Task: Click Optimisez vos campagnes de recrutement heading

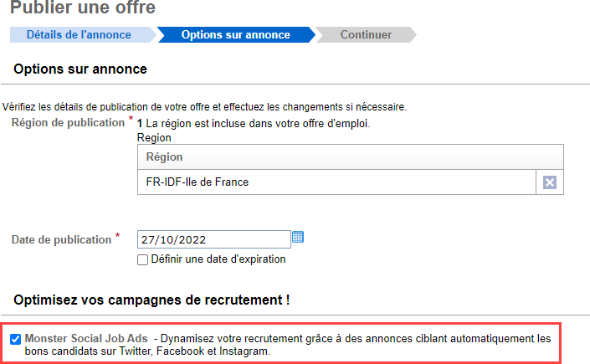Action: [x=151, y=300]
